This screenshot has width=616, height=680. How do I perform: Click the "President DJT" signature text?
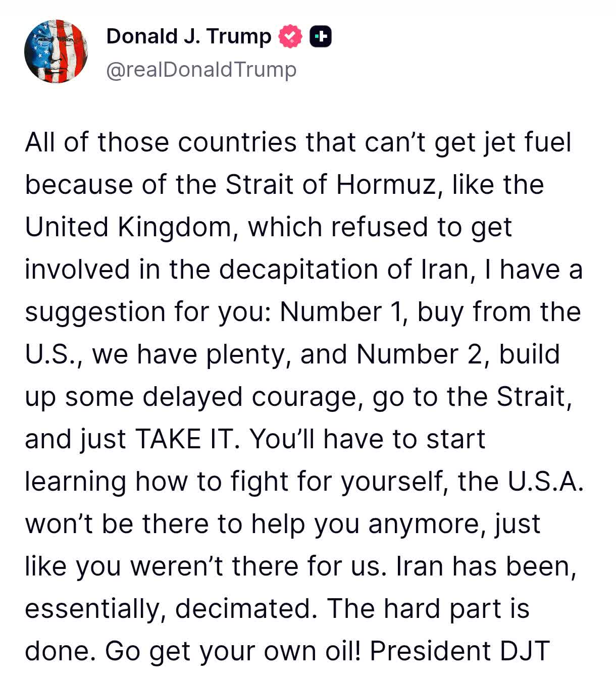click(x=459, y=651)
